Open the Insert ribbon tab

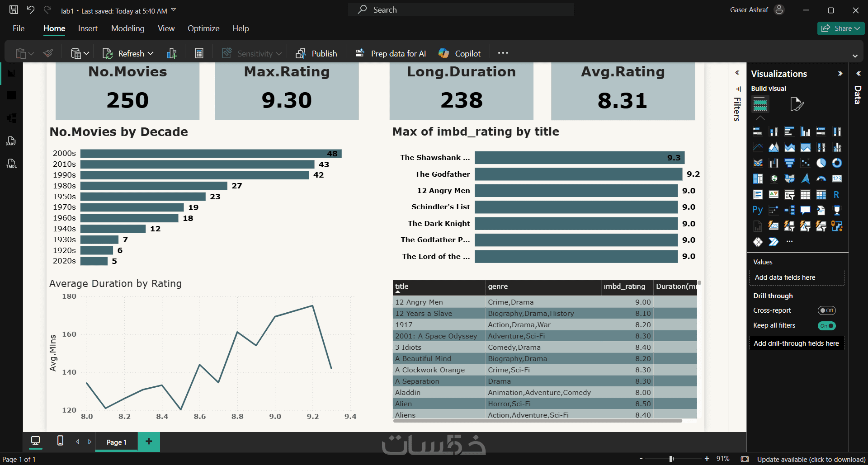point(88,28)
